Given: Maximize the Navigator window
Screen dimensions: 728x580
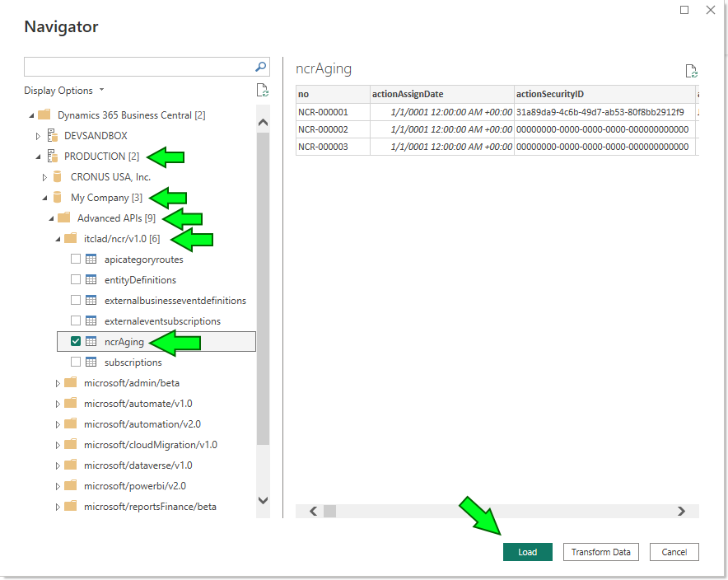Looking at the screenshot, I should (x=684, y=10).
